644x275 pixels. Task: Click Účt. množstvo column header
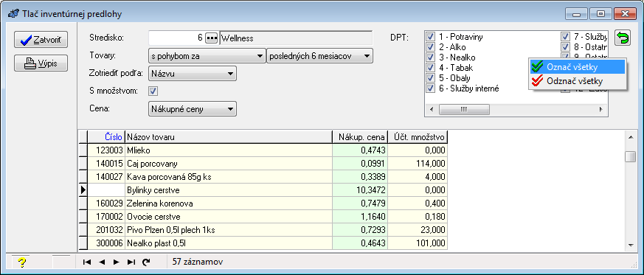pos(418,137)
